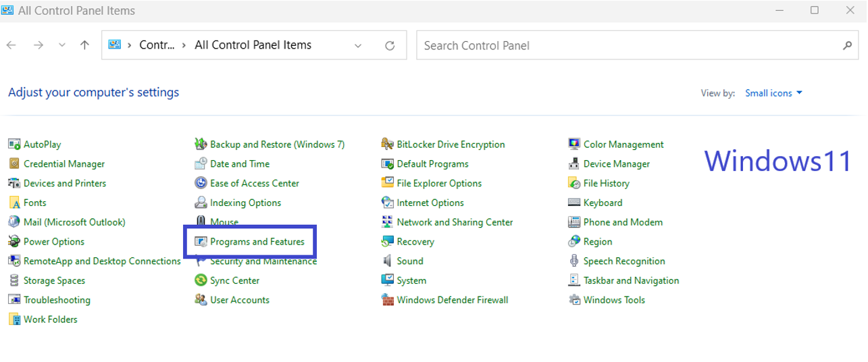
Task: Open the Windows Defender Firewall icon
Action: tap(387, 300)
